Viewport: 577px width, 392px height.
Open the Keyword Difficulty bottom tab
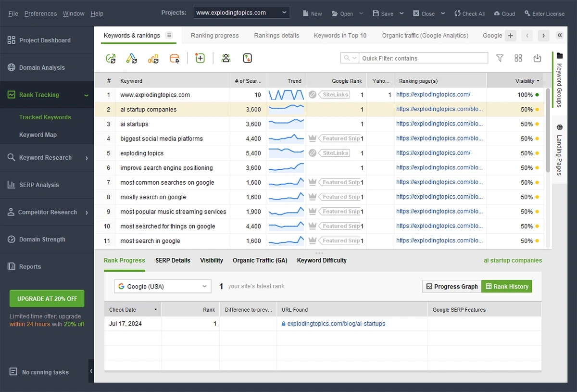322,260
